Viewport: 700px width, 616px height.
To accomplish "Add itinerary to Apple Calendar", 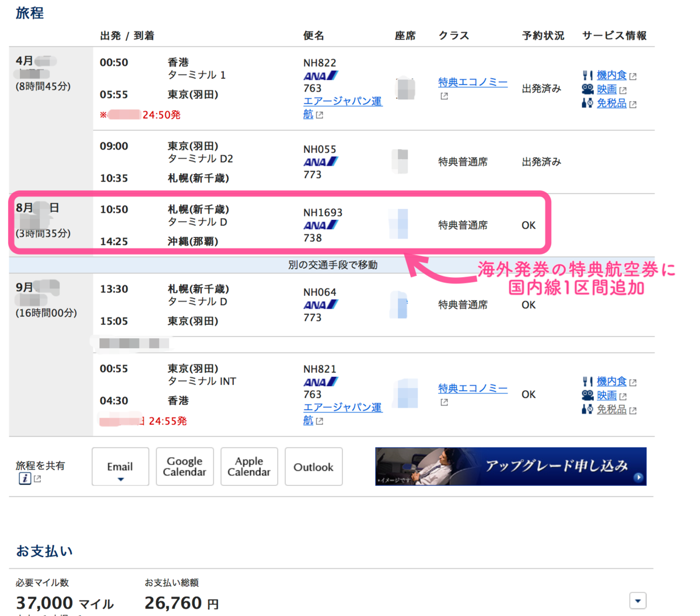I will [x=249, y=467].
